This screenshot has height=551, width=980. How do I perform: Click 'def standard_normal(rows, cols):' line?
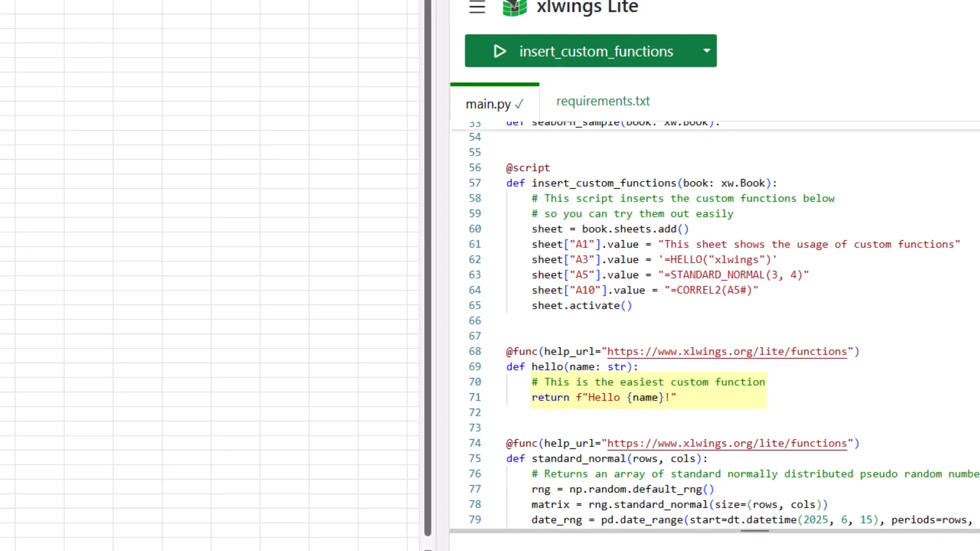(x=606, y=459)
